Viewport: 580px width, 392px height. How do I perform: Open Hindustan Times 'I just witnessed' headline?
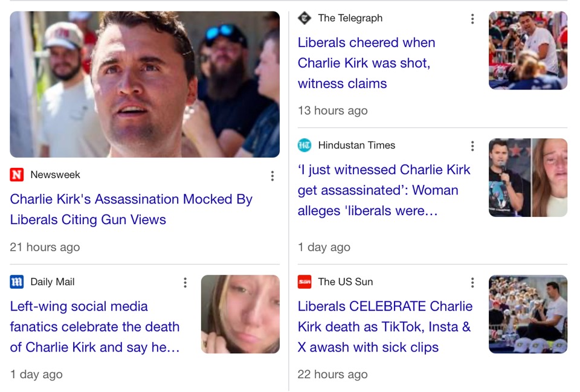(x=384, y=190)
